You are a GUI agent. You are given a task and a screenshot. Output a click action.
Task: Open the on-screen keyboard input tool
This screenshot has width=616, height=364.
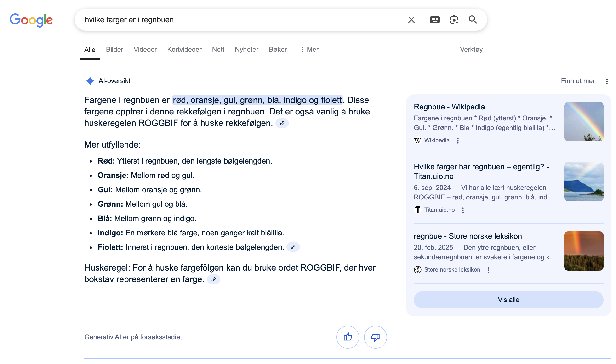click(x=434, y=20)
